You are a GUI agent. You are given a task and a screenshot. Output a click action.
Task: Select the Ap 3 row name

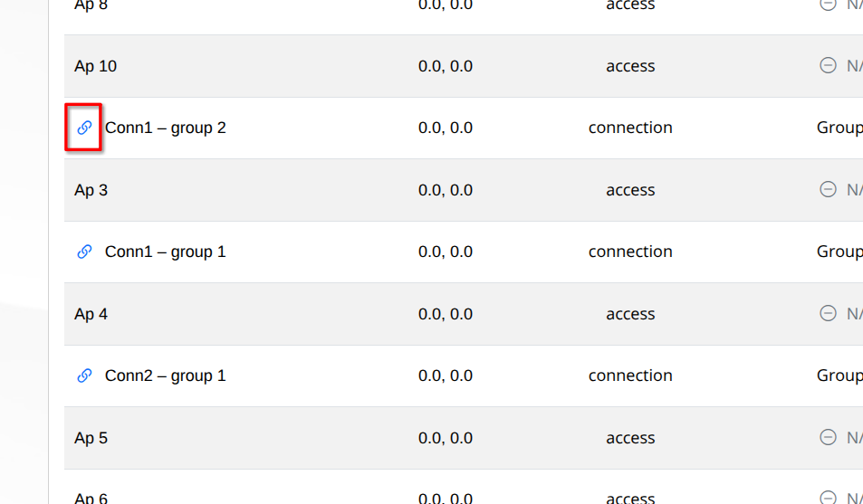pos(91,190)
